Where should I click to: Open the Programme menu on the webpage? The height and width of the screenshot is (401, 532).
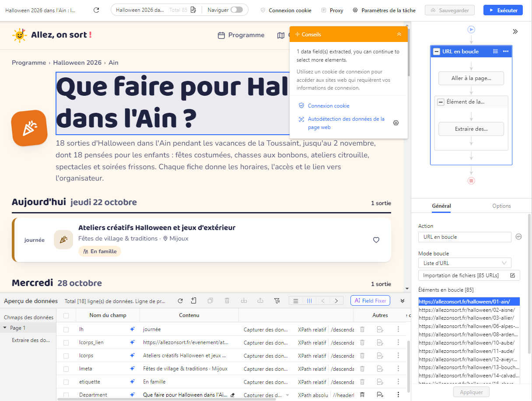click(241, 35)
